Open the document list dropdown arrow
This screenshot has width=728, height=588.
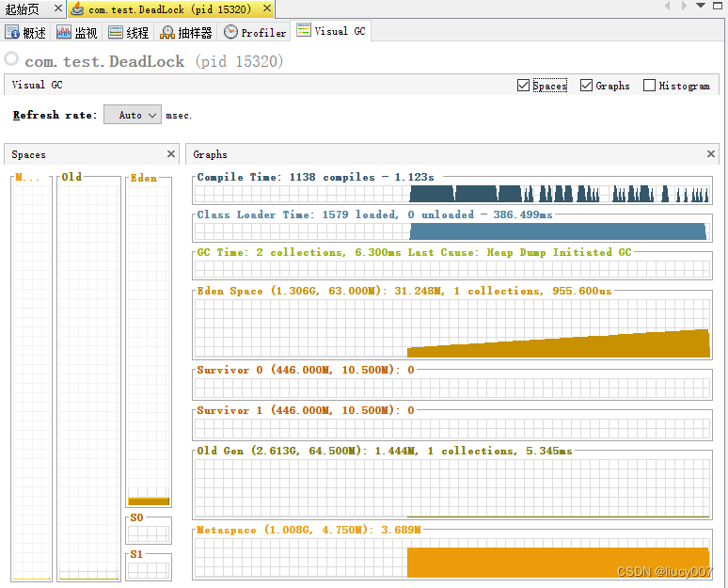pos(701,6)
